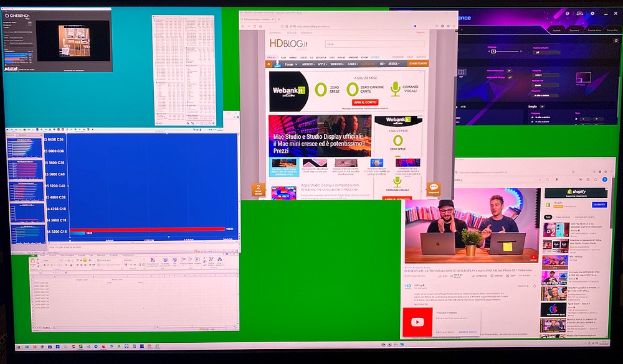
Task: Open the Finestra divisa tab
Action: click(x=594, y=30)
